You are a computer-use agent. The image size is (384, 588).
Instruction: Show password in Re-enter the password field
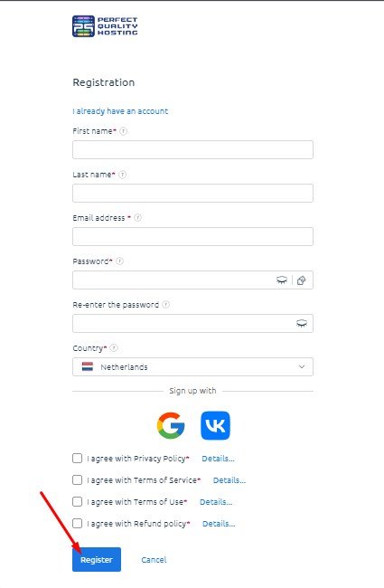click(x=302, y=323)
